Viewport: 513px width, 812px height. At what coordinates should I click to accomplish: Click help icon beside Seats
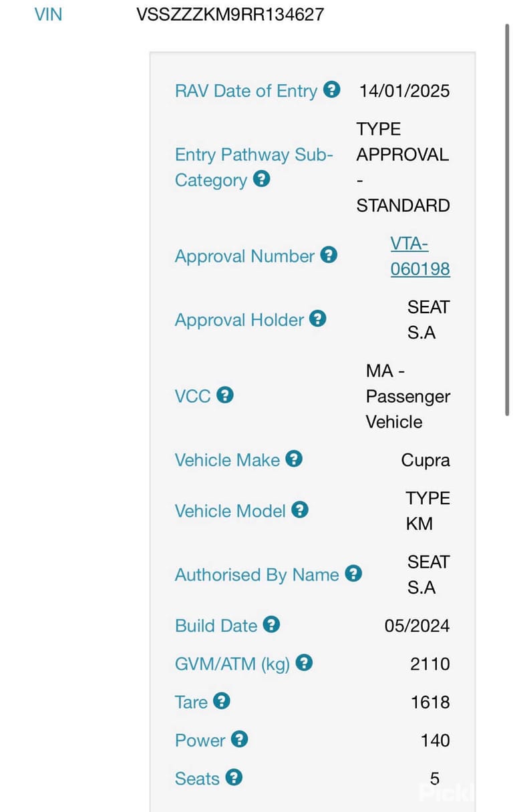(234, 777)
